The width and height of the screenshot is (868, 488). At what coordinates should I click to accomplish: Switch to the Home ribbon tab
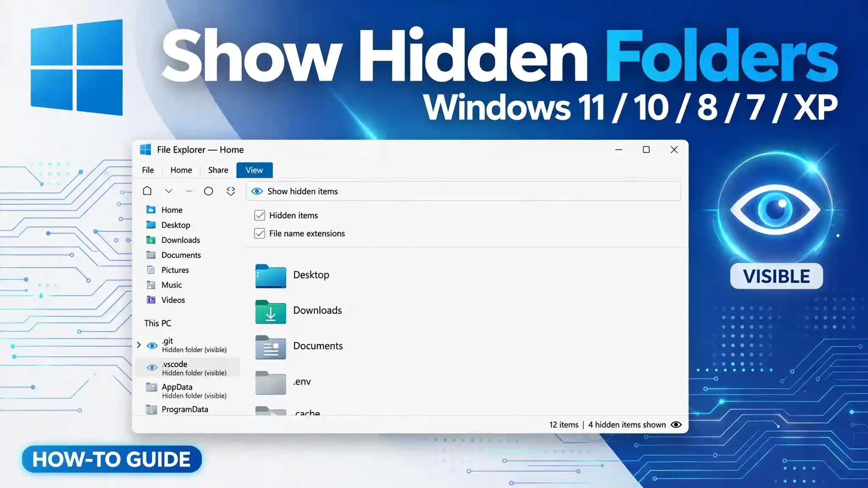[x=181, y=170]
